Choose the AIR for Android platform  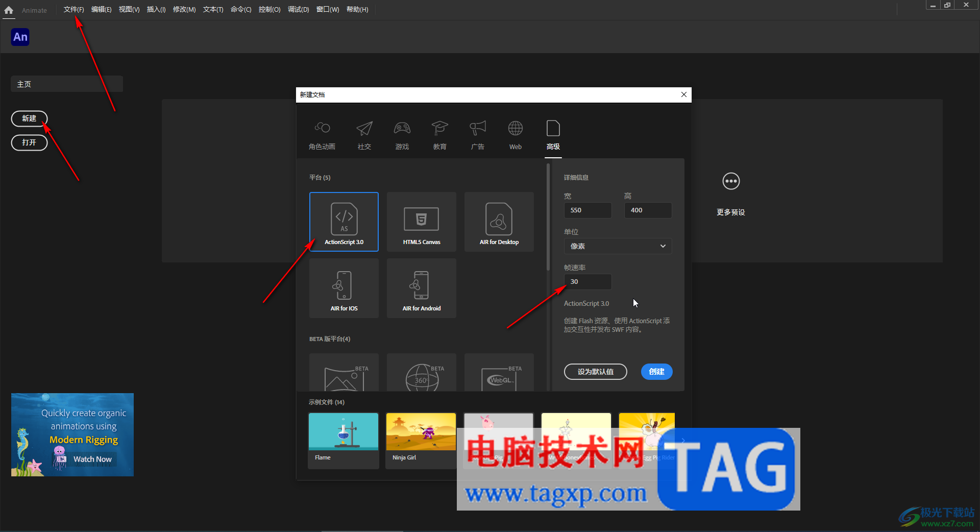(422, 288)
